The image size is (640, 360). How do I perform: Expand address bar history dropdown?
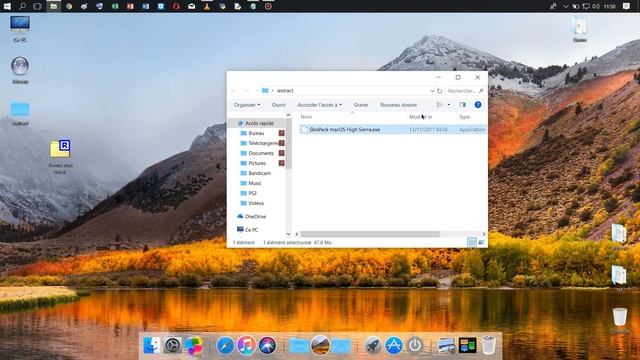(x=432, y=91)
